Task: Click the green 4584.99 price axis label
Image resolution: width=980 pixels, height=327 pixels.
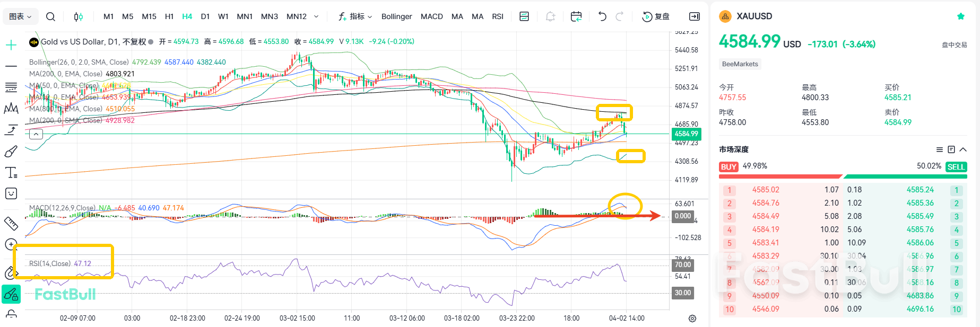Action: (686, 134)
